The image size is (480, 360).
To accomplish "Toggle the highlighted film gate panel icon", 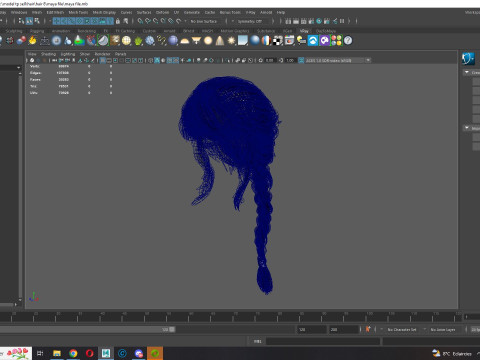I will coord(103,60).
